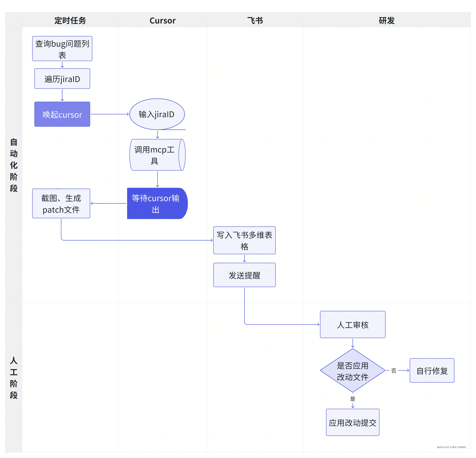Click the purple 唤起cursor block
Image resolution: width=476 pixels, height=458 pixels.
click(62, 114)
